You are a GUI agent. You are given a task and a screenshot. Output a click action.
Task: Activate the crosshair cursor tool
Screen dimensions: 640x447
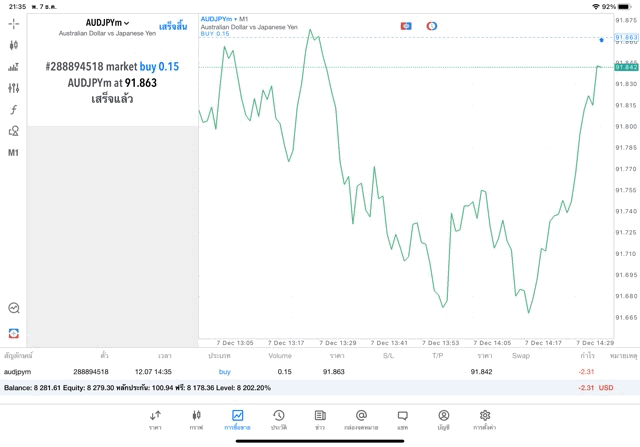pyautogui.click(x=13, y=24)
